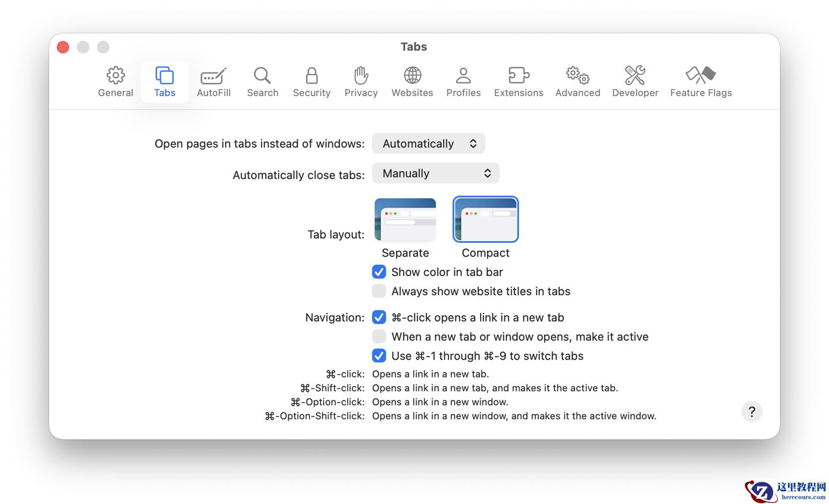
Task: Disable Use Command-1 through Command-9 shortcut
Action: pyautogui.click(x=379, y=356)
